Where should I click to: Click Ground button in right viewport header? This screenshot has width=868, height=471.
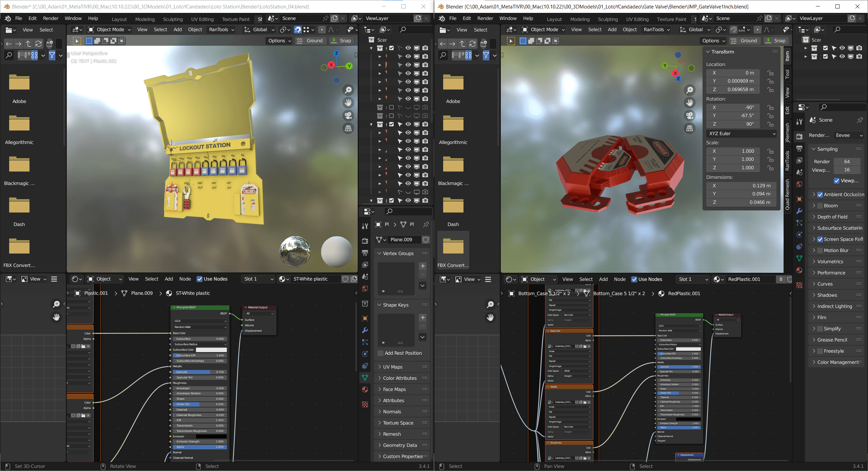[x=745, y=41]
